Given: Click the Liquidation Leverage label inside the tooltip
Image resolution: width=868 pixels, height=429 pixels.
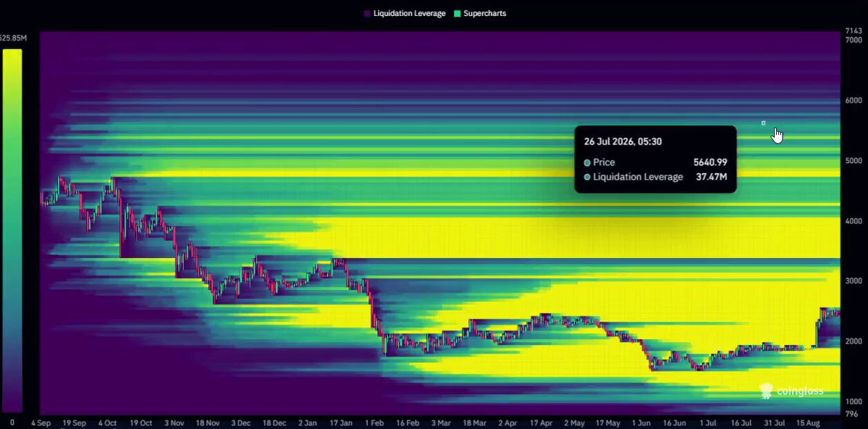Looking at the screenshot, I should 638,177.
